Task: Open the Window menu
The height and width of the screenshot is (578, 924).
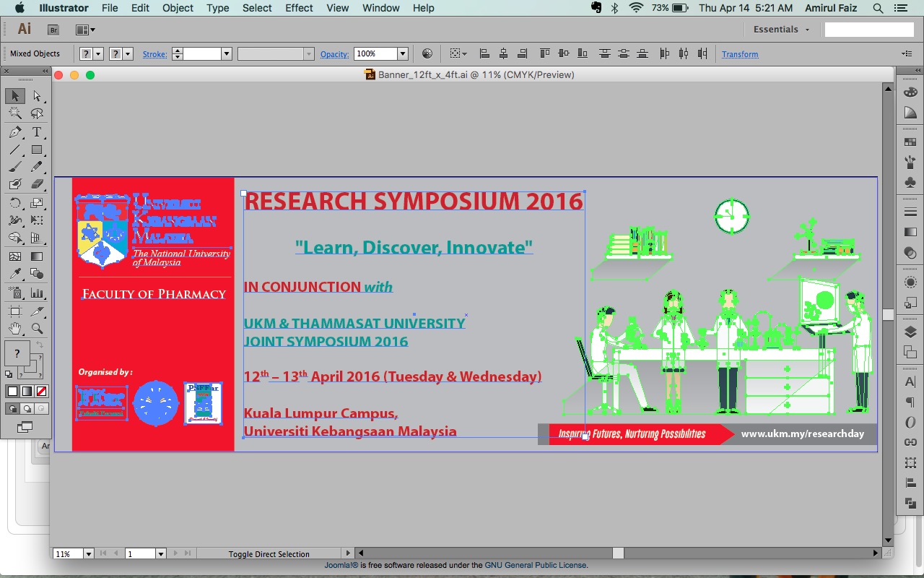Action: [x=380, y=8]
